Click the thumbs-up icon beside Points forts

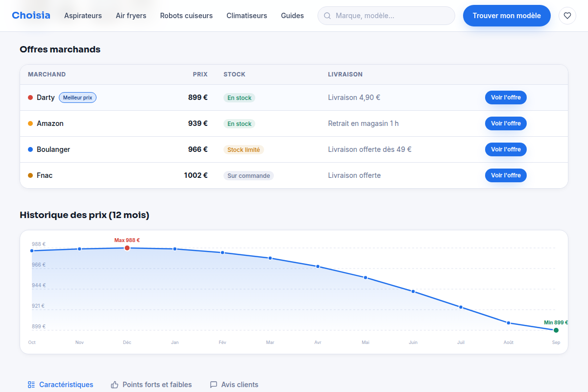(115, 385)
